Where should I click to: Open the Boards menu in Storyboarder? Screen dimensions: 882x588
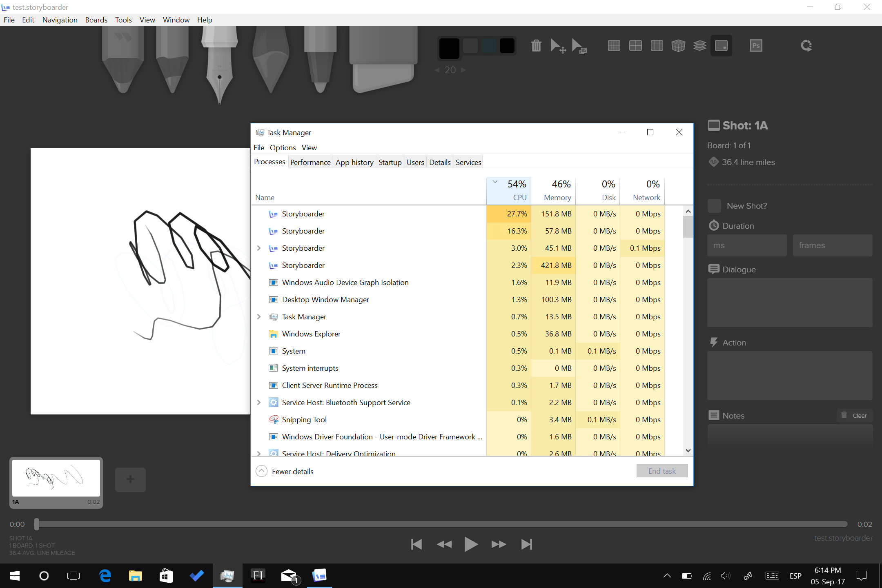[96, 20]
